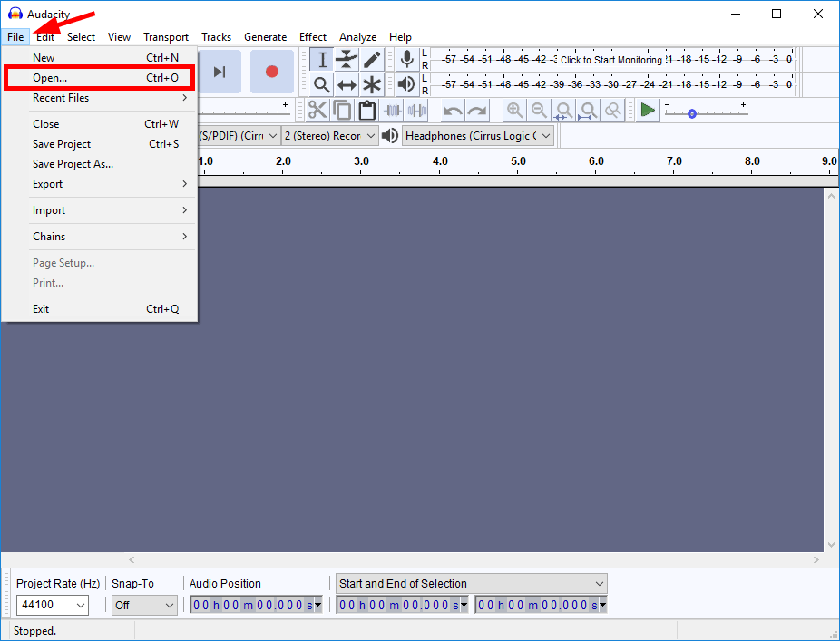Click the 5.0 mark on timeline ruler

[518, 161]
